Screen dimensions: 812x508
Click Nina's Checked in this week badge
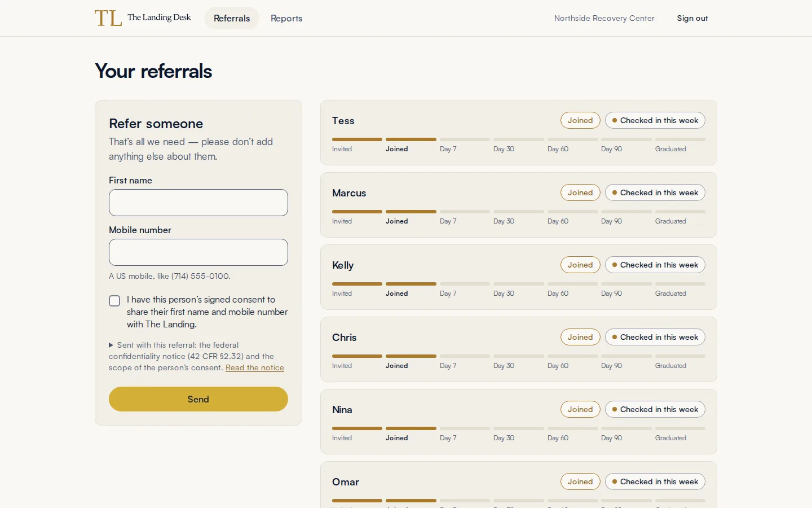point(655,409)
